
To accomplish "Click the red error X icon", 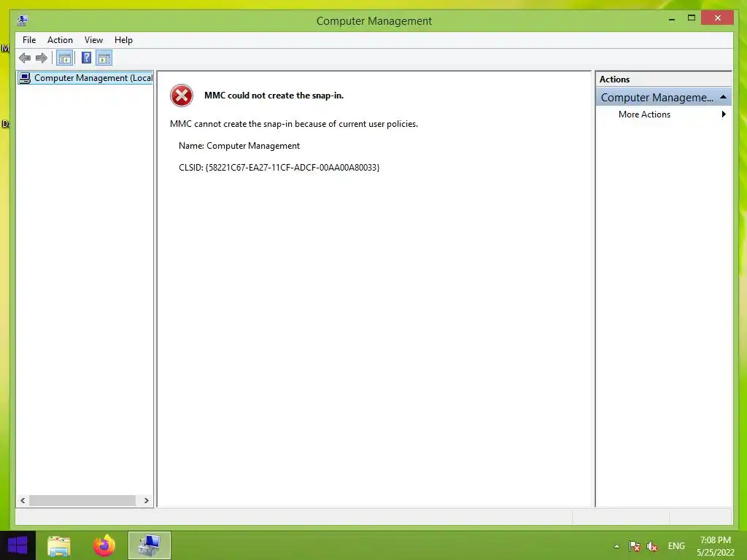I will click(182, 96).
